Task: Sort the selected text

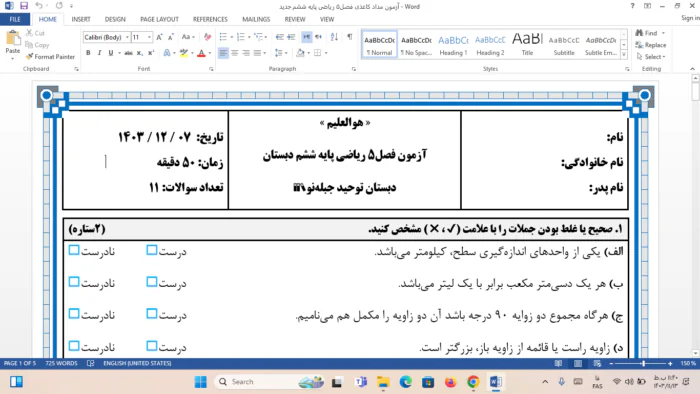Action: [x=334, y=37]
